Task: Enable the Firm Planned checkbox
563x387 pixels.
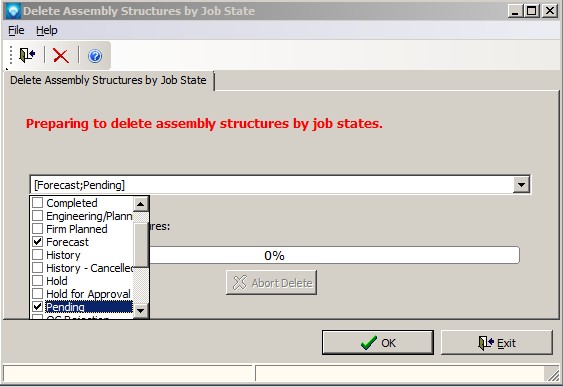Action: pyautogui.click(x=38, y=229)
